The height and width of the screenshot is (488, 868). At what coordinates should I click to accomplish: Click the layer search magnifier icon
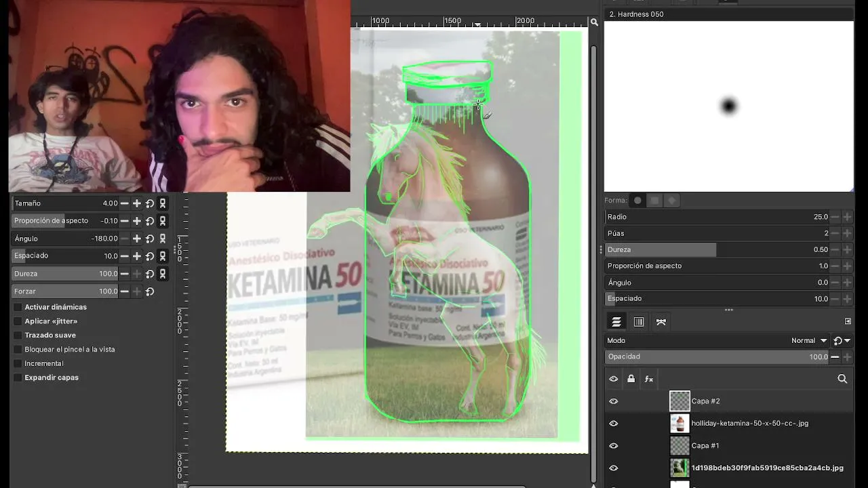842,379
